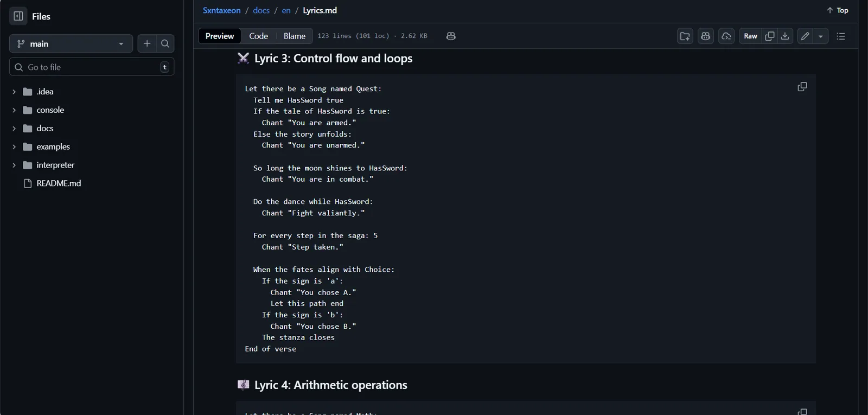This screenshot has width=868, height=415.
Task: Expand the .idea folder chevron
Action: (x=14, y=92)
